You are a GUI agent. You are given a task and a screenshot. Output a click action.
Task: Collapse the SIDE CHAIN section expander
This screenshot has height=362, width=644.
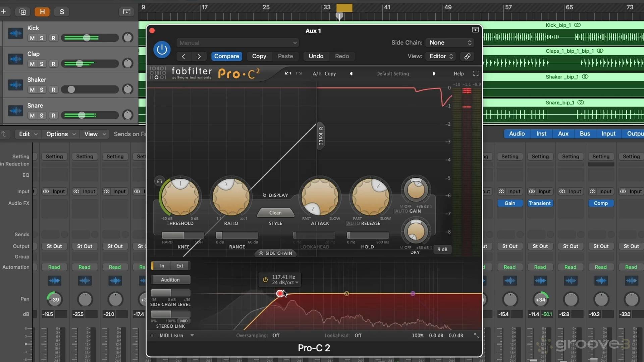coord(275,253)
